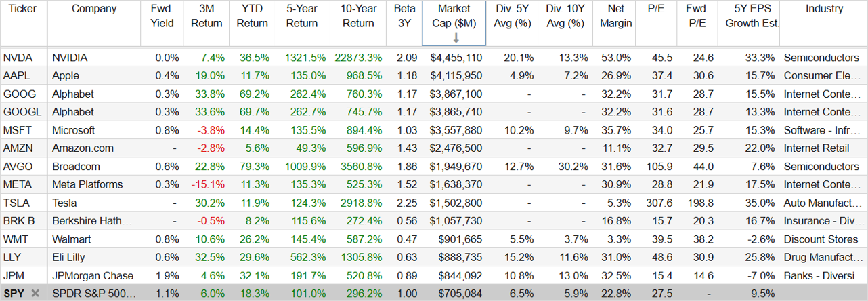Open the TSLA ticker
The width and height of the screenshot is (868, 301).
click(16, 203)
